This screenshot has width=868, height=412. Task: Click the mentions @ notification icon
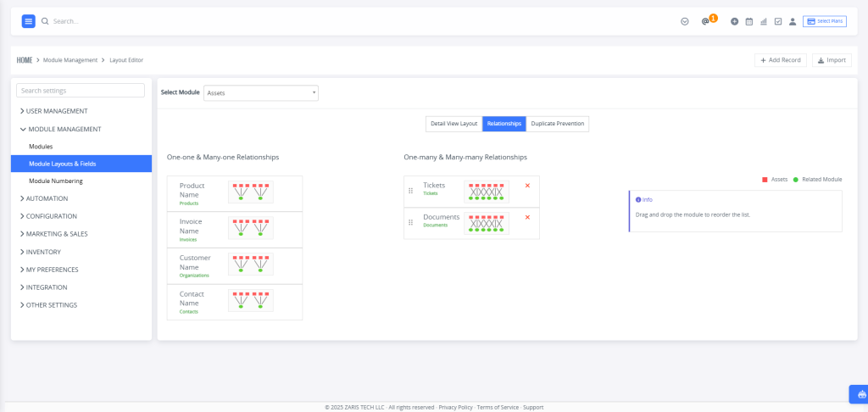705,21
